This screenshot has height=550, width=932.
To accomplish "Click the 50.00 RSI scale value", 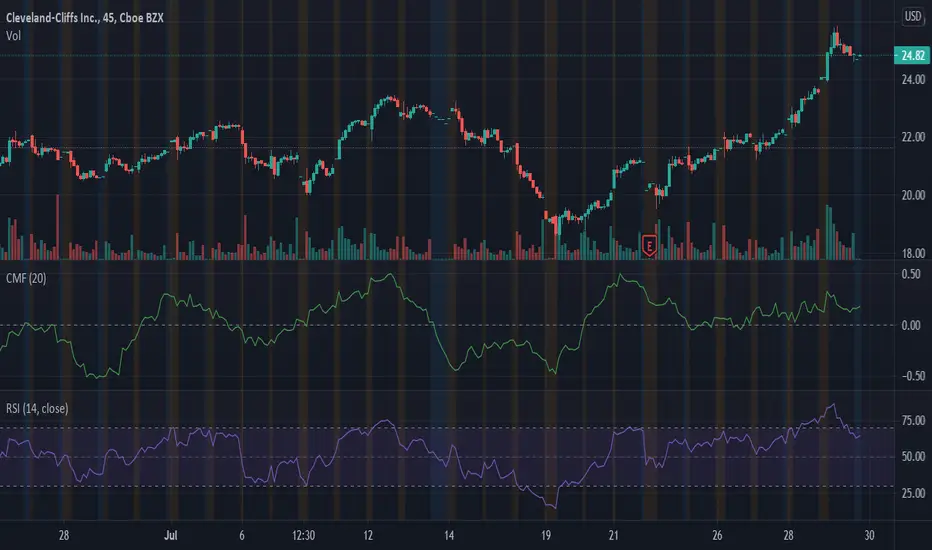I will coord(913,457).
